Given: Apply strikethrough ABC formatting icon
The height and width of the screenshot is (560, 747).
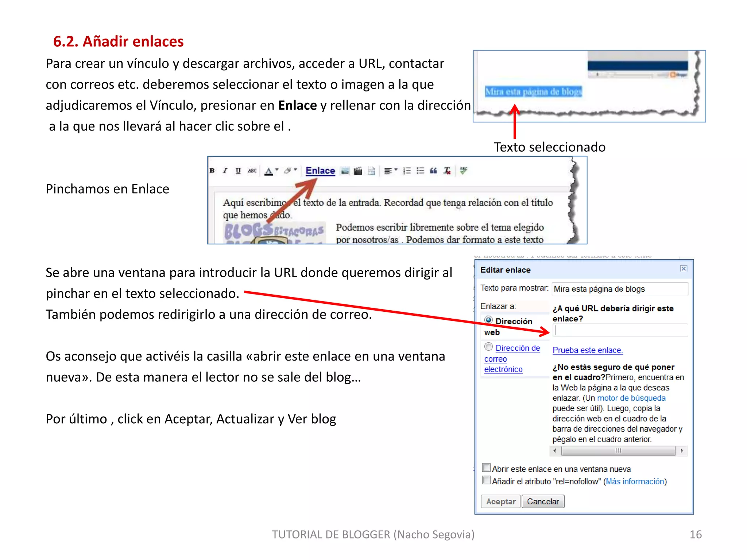Looking at the screenshot, I should (x=252, y=171).
